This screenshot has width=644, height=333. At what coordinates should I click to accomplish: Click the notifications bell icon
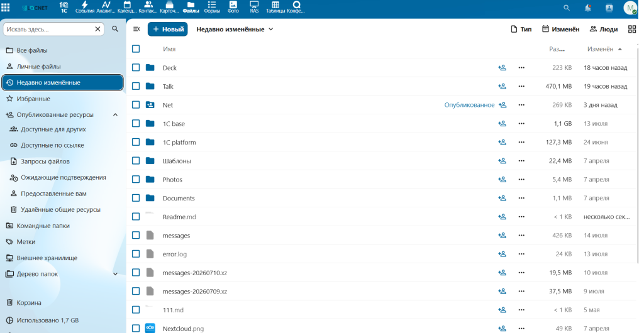click(588, 8)
